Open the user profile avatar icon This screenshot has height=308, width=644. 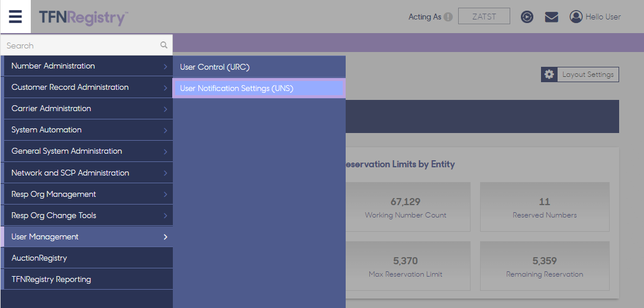click(576, 17)
